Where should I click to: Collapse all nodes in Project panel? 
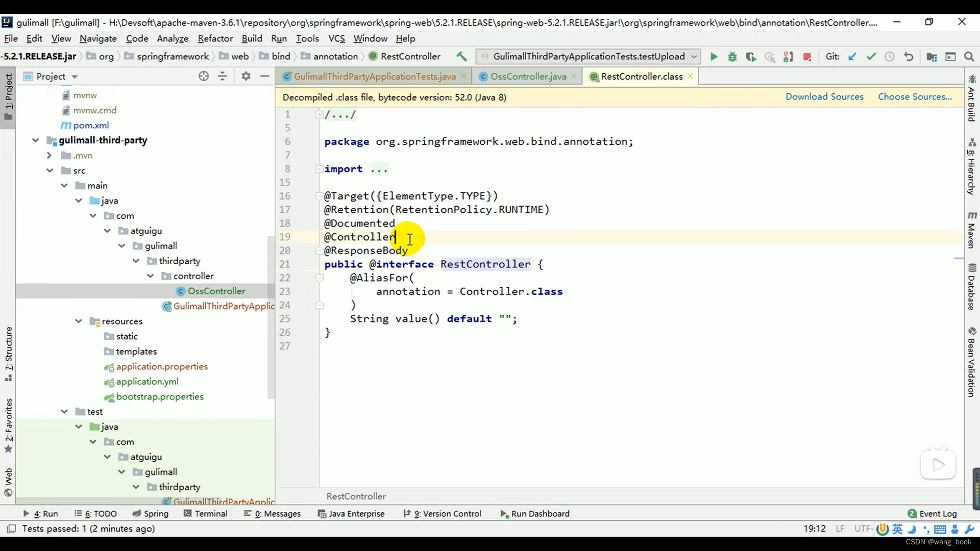coord(223,76)
